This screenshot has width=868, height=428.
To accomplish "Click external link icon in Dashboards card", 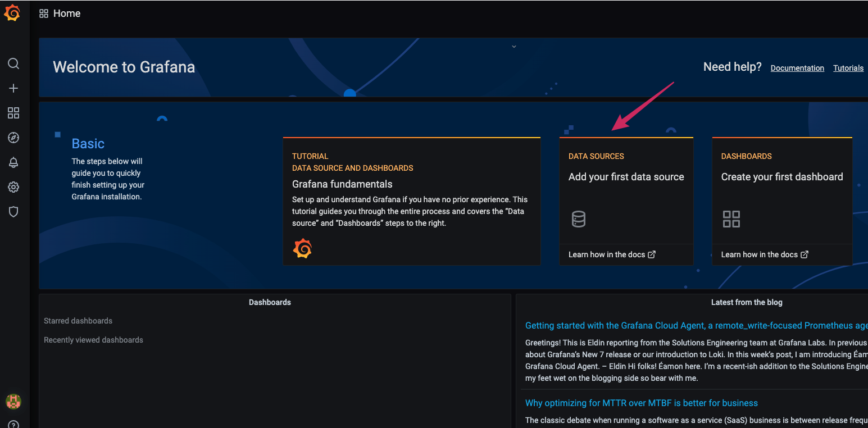I will click(805, 254).
